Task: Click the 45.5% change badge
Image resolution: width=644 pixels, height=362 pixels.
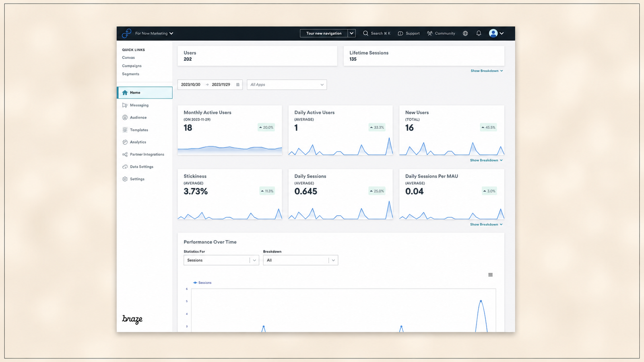Action: click(488, 128)
